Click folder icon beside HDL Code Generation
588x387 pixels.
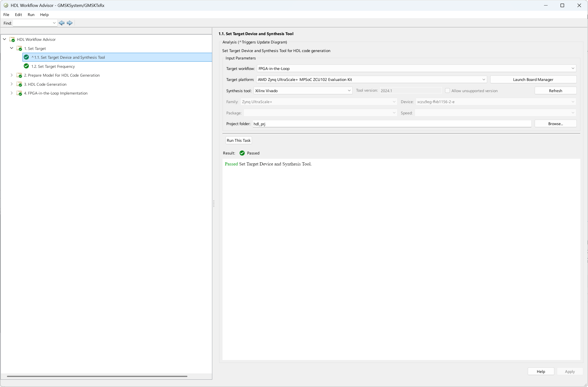pos(19,85)
